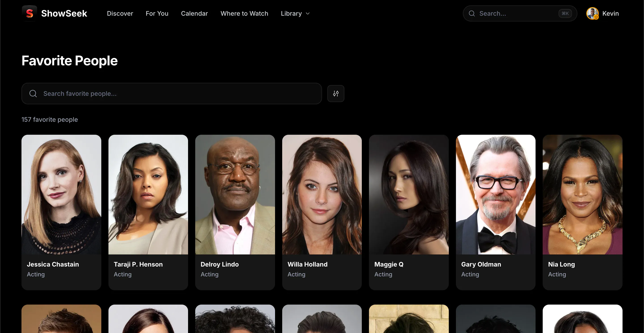
Task: Click the Willa Holland name
Action: point(307,264)
